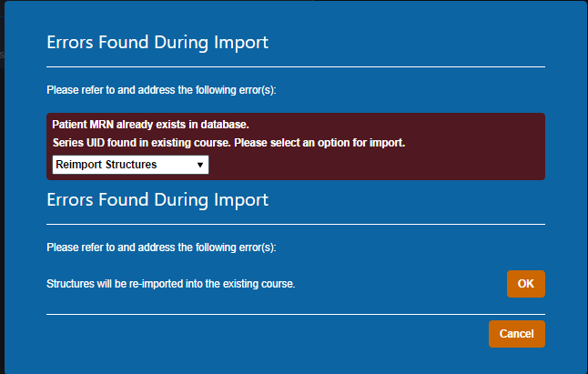Open the Reimport Structures dropdown
588x374 pixels.
click(x=129, y=165)
